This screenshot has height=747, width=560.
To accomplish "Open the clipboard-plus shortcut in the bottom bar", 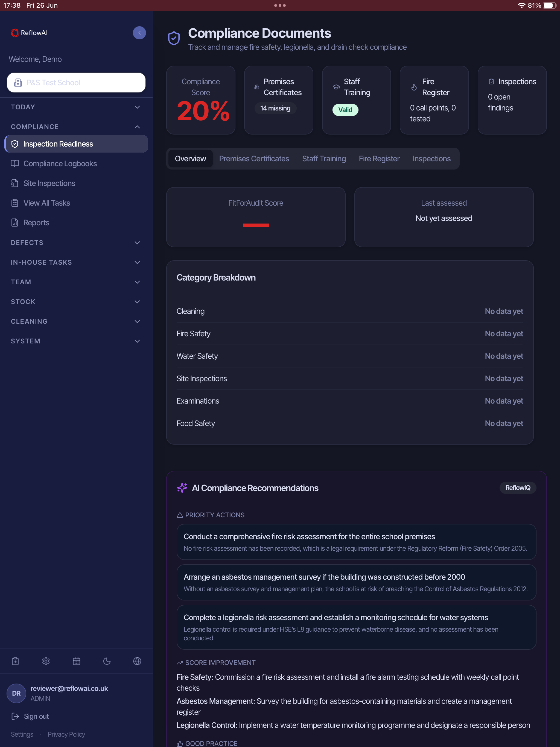I will (x=15, y=661).
